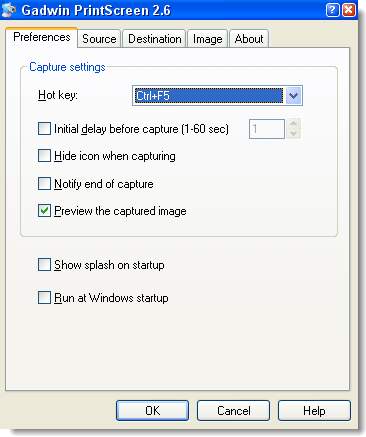This screenshot has height=437, width=366.
Task: Toggle Hide icon when capturing
Action: [x=44, y=156]
